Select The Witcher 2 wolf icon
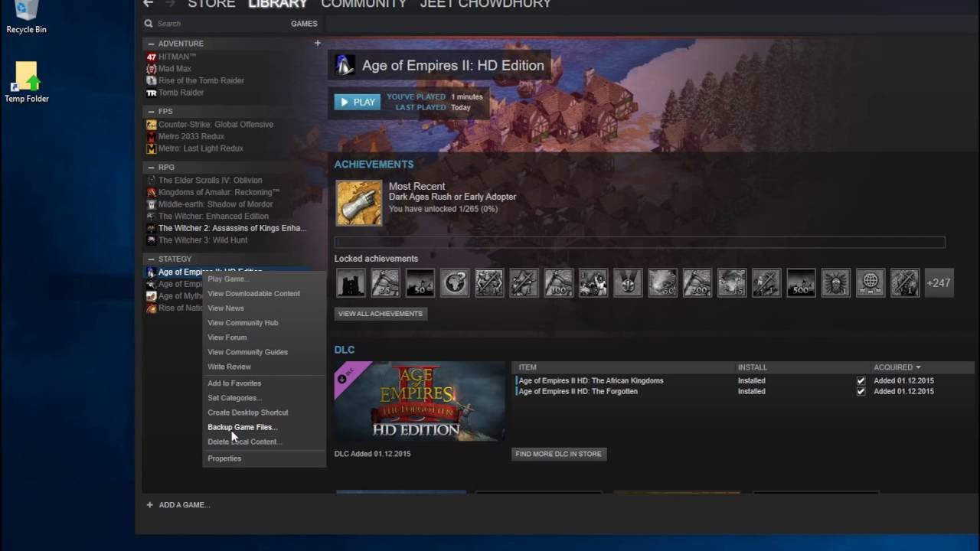980x551 pixels. [152, 228]
